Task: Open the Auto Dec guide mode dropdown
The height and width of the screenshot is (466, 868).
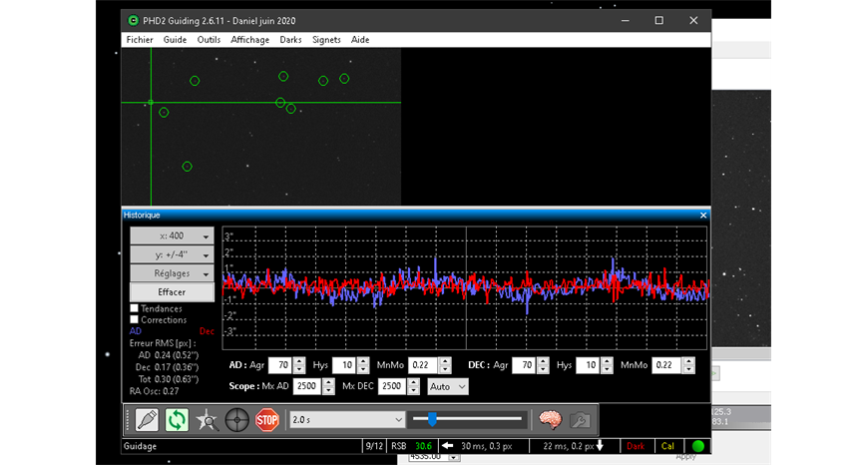Action: coord(448,386)
